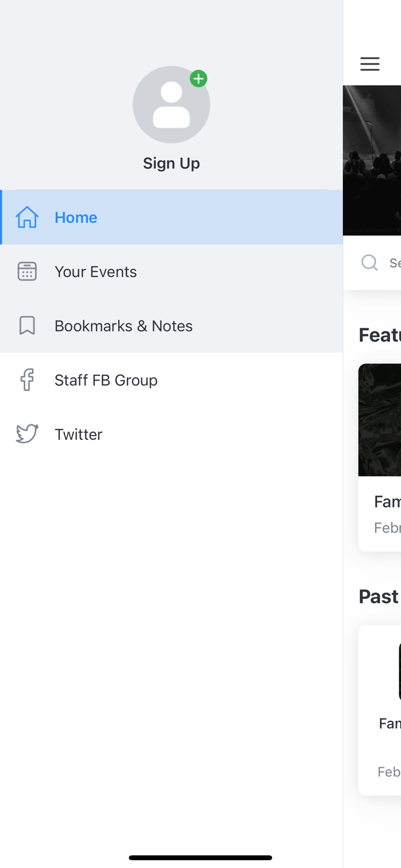The height and width of the screenshot is (868, 401).
Task: Open the Twitter link text
Action: click(79, 434)
